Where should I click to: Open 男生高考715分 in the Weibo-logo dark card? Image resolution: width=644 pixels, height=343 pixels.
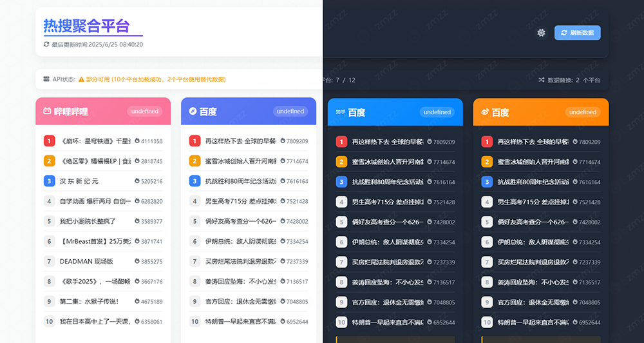[x=533, y=202]
